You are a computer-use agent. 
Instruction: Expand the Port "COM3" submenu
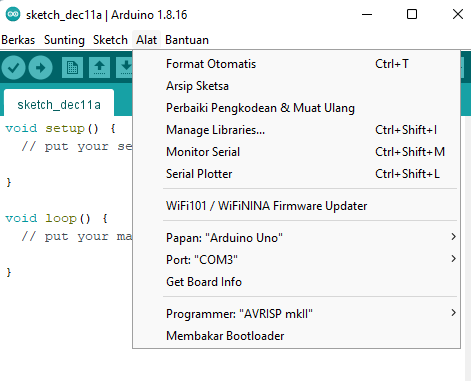click(x=296, y=260)
